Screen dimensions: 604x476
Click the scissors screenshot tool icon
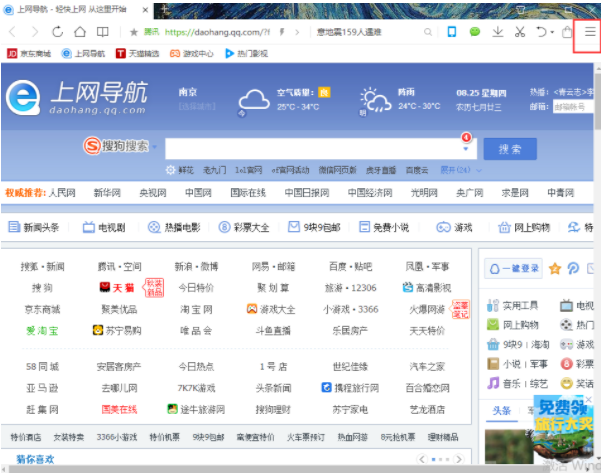(x=519, y=32)
